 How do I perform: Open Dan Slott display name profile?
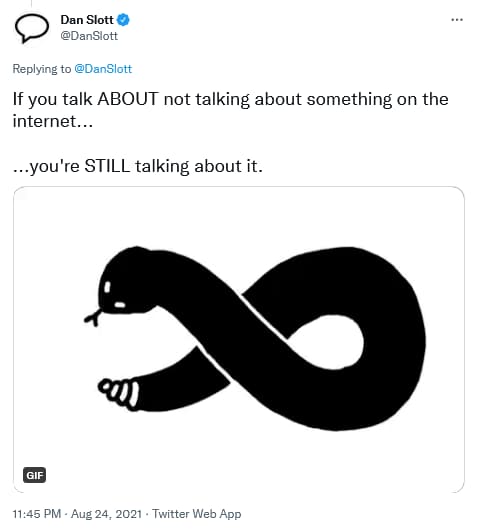87,20
